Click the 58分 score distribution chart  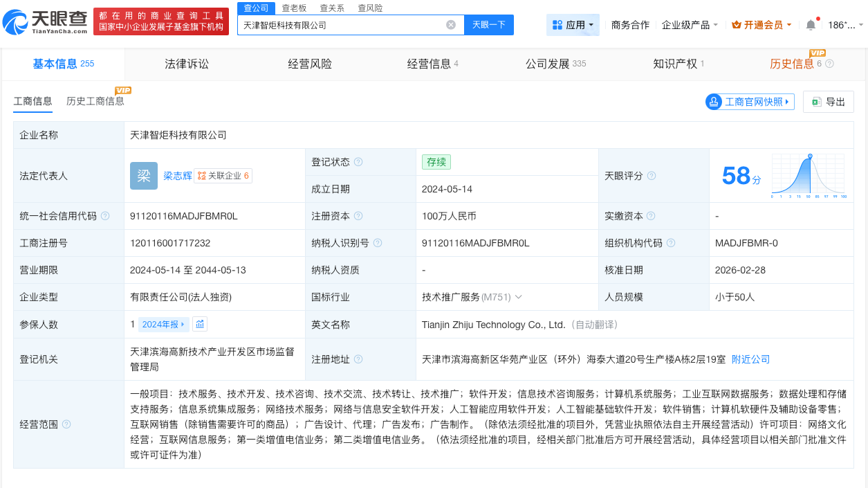[809, 176]
